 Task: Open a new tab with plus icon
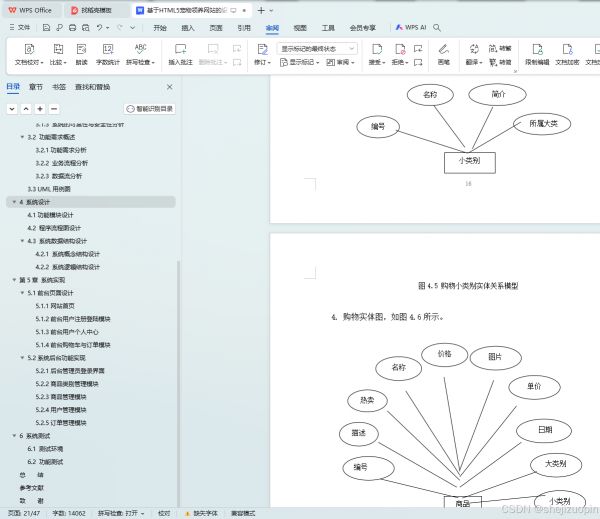(261, 10)
